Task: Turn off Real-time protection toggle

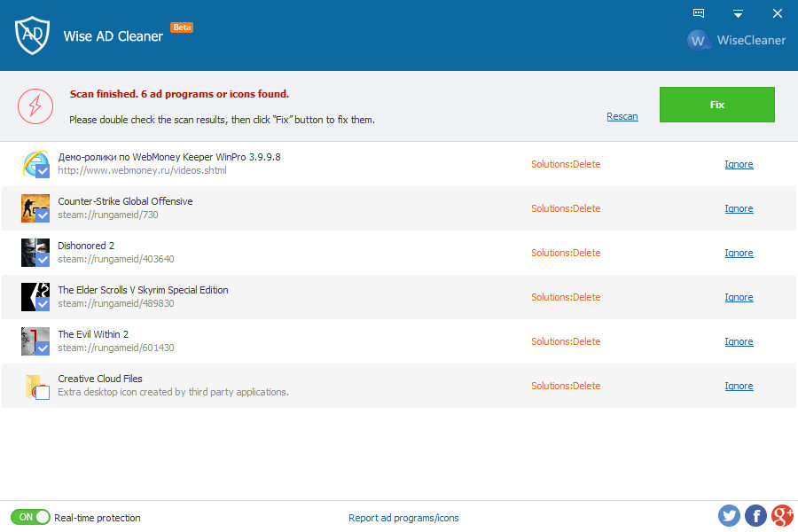Action: click(30, 517)
